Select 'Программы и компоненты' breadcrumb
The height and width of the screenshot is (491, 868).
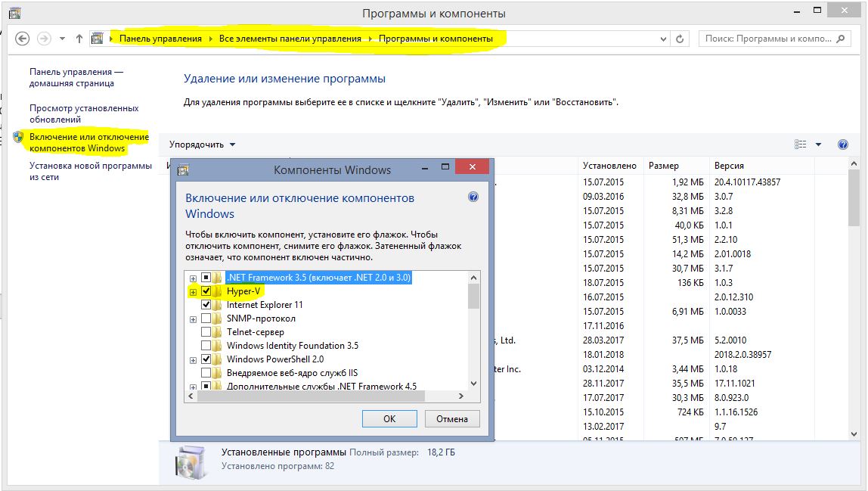tap(436, 39)
